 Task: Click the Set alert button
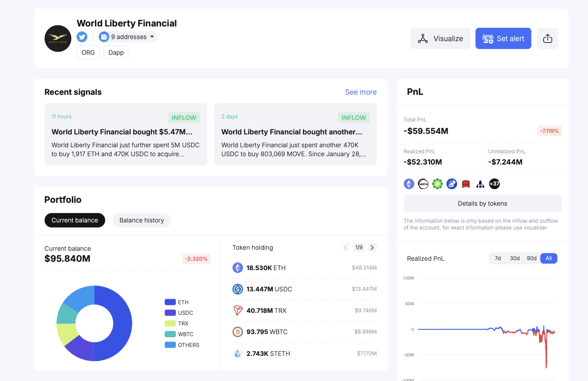click(x=503, y=38)
